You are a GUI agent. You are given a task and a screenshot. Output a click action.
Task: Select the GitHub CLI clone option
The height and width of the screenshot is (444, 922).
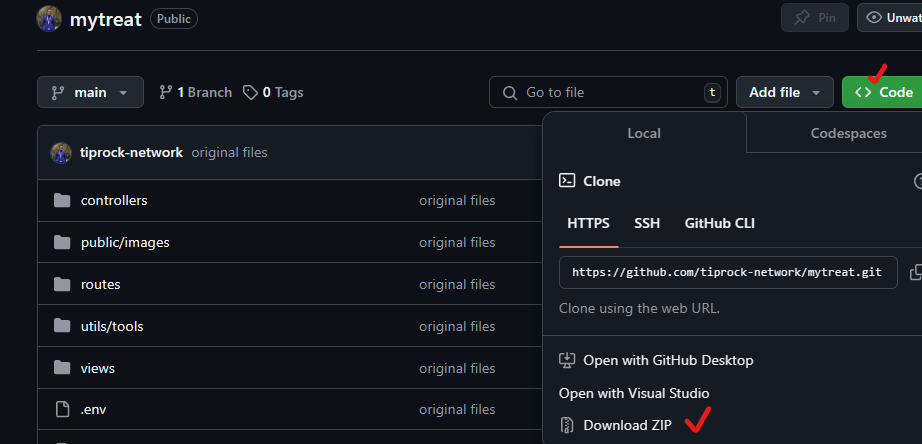tap(719, 223)
